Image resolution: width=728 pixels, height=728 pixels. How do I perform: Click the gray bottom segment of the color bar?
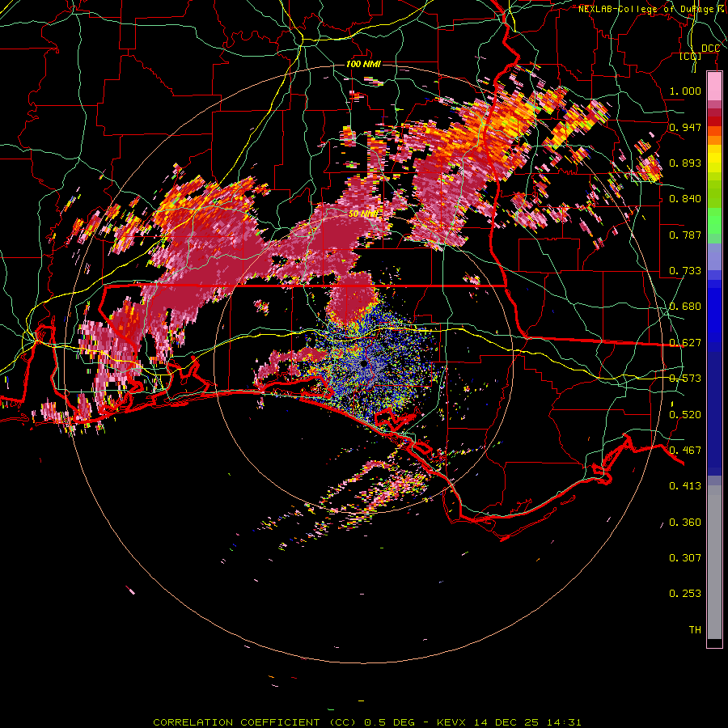pos(714,562)
